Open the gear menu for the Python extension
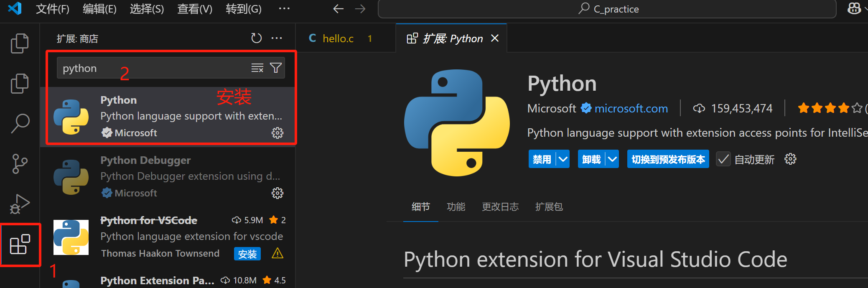The height and width of the screenshot is (288, 868). pyautogui.click(x=277, y=133)
